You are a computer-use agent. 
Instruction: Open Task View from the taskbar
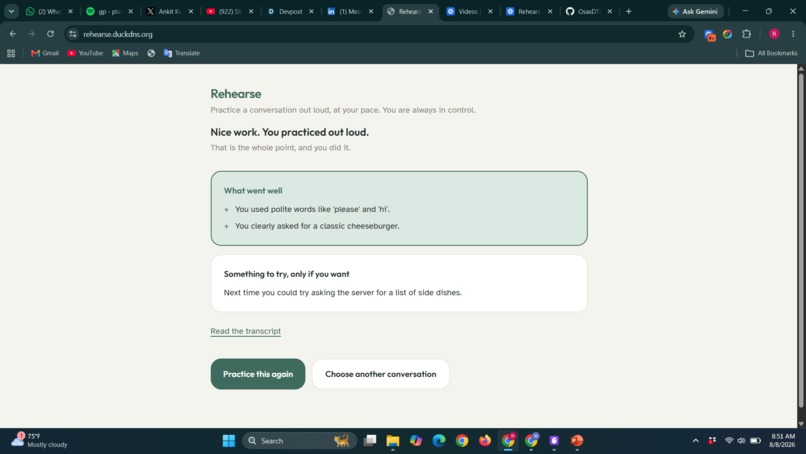click(x=370, y=441)
